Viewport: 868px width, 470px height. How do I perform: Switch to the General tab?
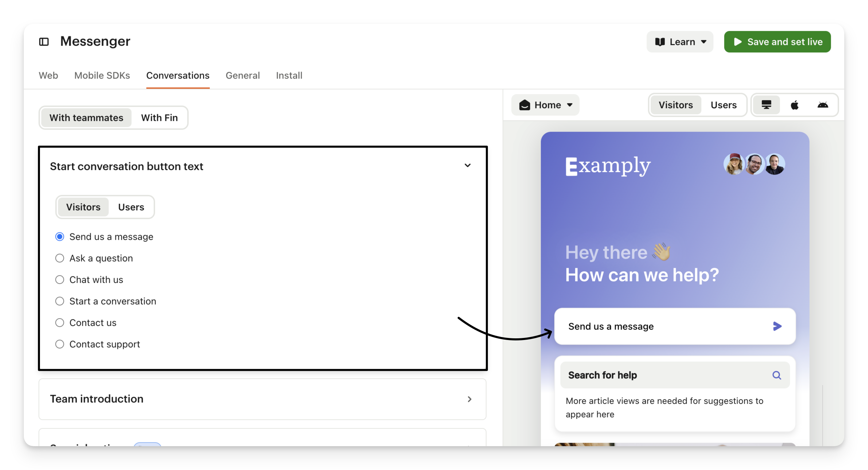pyautogui.click(x=243, y=75)
